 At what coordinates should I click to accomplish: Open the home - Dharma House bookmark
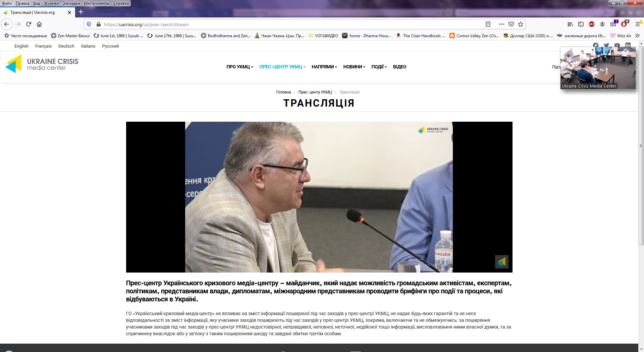tap(367, 36)
